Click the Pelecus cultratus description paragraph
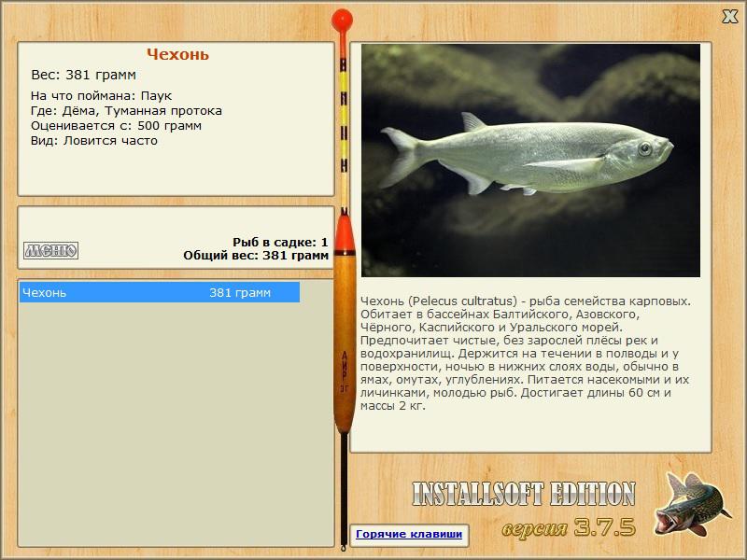 coord(525,354)
